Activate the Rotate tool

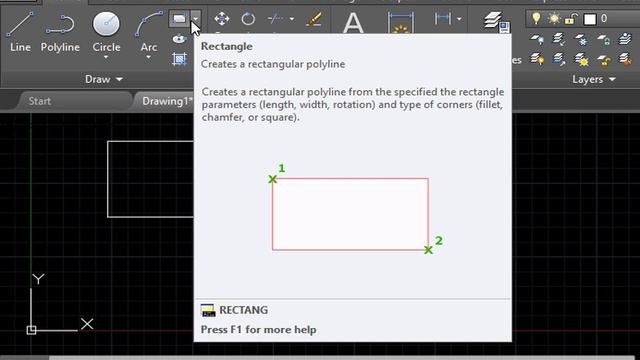(x=248, y=19)
